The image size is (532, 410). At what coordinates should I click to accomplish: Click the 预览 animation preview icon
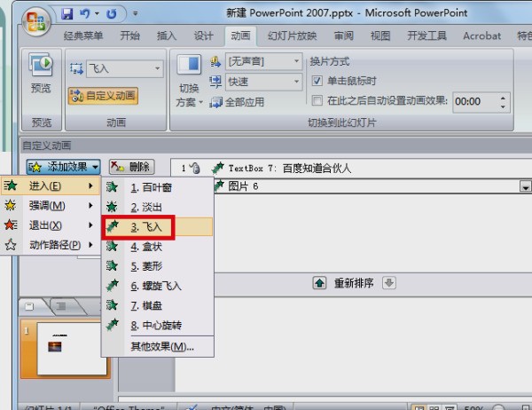click(41, 67)
